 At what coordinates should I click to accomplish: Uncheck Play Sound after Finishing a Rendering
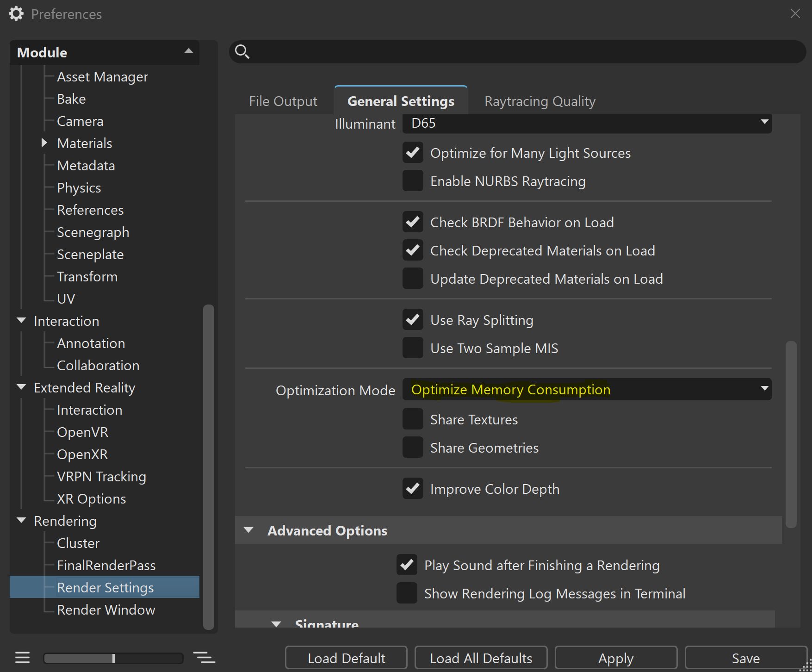coord(407,565)
